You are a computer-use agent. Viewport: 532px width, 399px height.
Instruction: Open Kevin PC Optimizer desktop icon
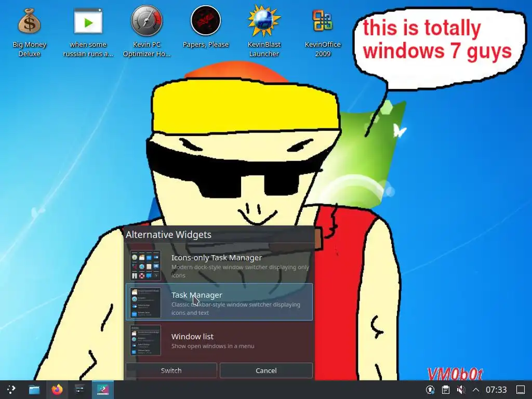147,32
